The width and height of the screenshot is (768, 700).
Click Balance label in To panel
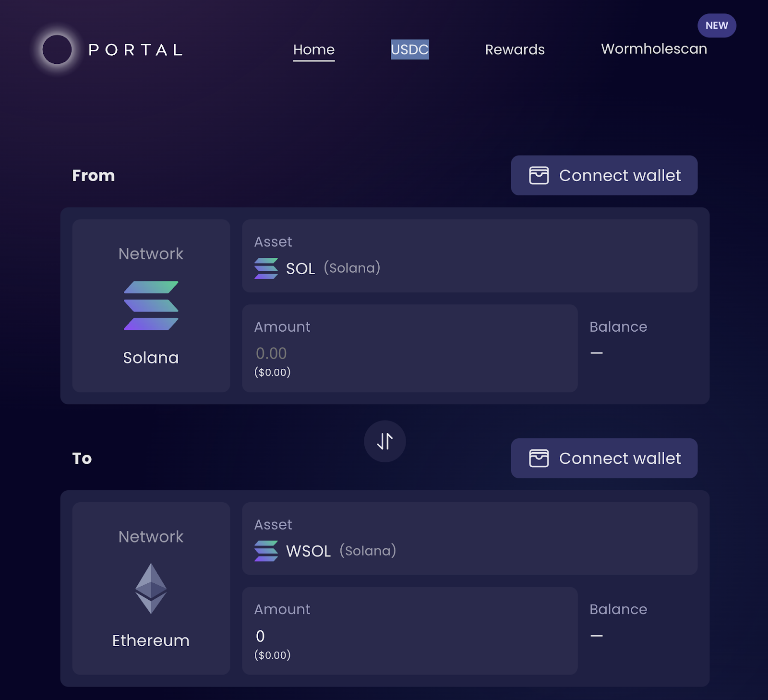(618, 609)
